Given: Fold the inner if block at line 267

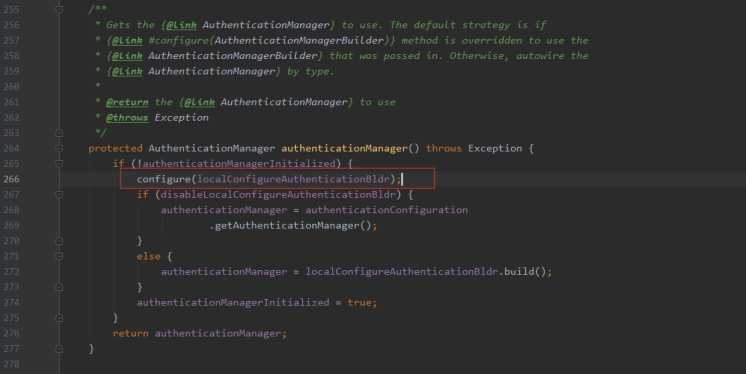Looking at the screenshot, I should coord(59,194).
